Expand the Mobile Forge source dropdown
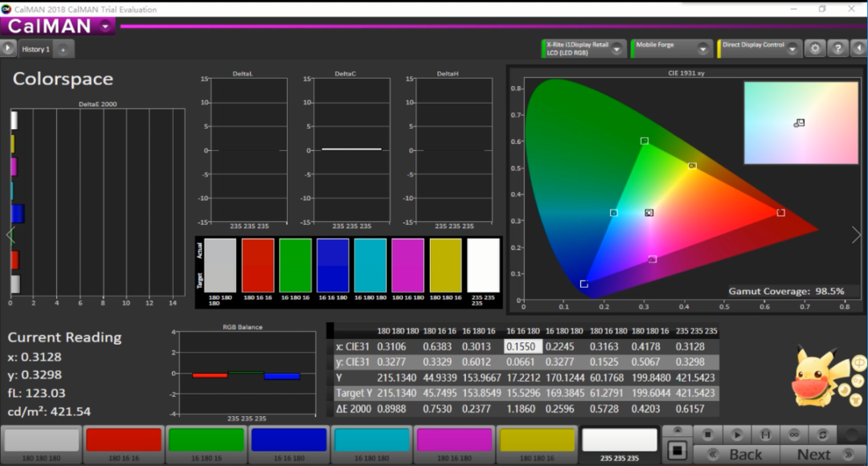Image resolution: width=868 pixels, height=466 pixels. (x=703, y=48)
